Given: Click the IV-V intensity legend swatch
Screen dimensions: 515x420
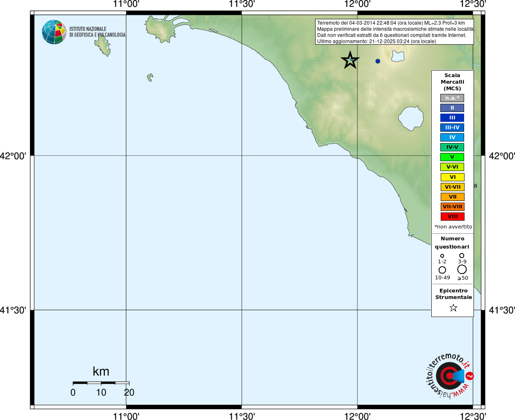Looking at the screenshot, I should [x=452, y=147].
